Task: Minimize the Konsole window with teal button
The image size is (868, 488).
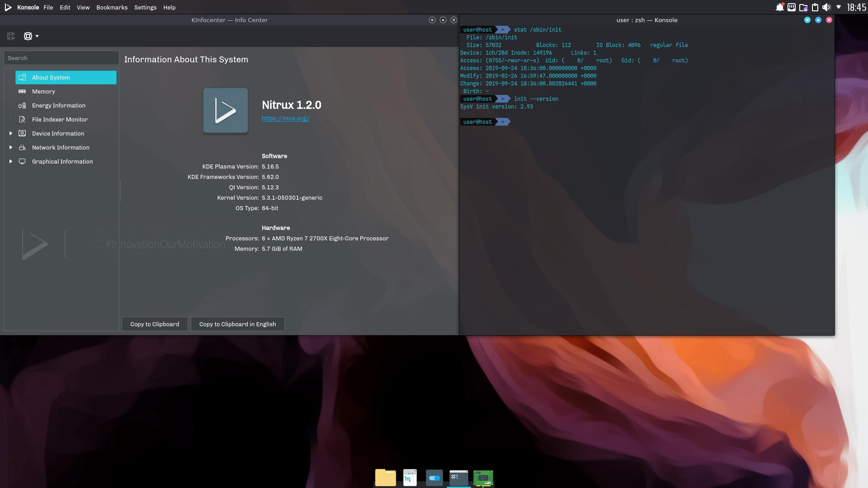Action: pos(807,20)
